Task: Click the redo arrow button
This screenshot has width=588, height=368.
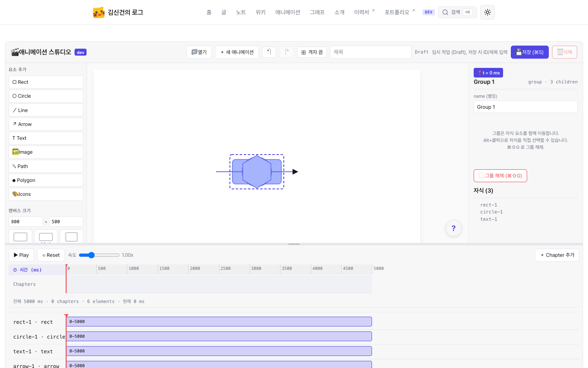Action: click(287, 52)
